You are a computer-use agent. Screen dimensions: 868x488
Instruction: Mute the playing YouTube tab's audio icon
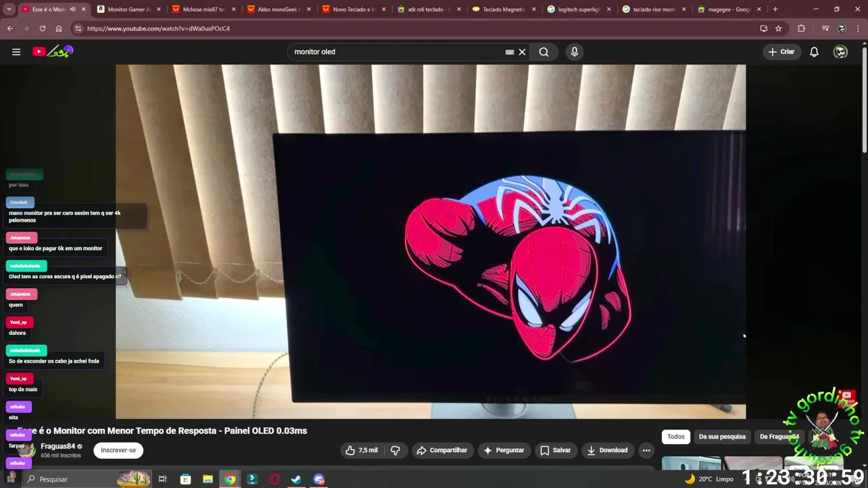point(73,9)
